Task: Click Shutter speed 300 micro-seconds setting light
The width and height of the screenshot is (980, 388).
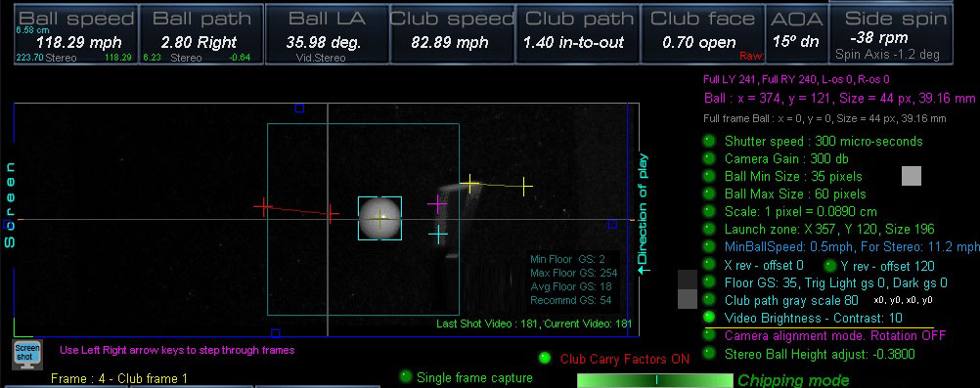Action: click(709, 141)
